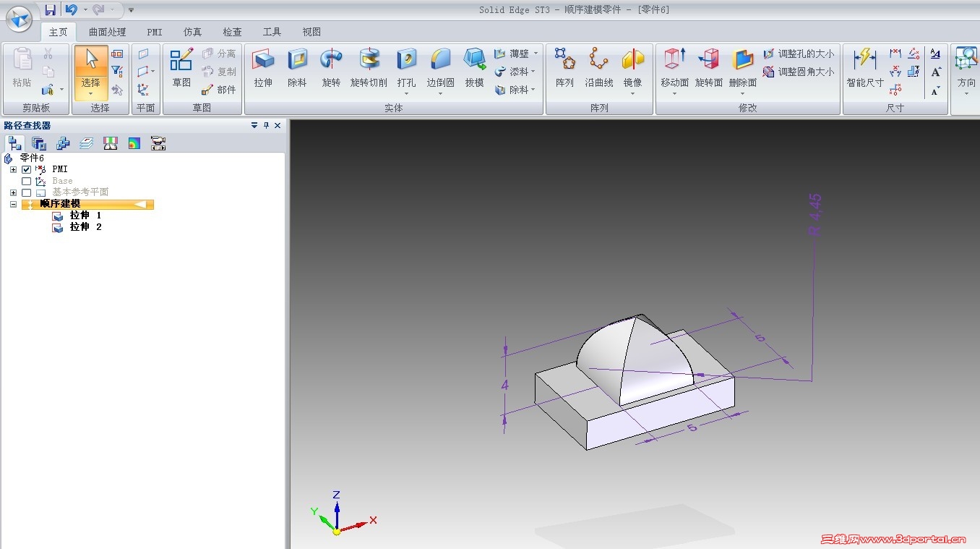
Task: Open the 选择 dropdown arrow
Action: 91,93
